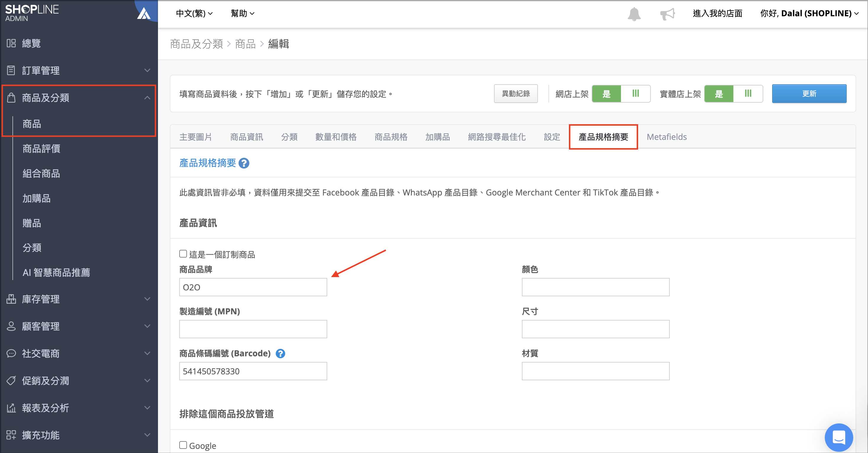Click the 擴充功能 apps icon
868x453 pixels.
(x=11, y=435)
